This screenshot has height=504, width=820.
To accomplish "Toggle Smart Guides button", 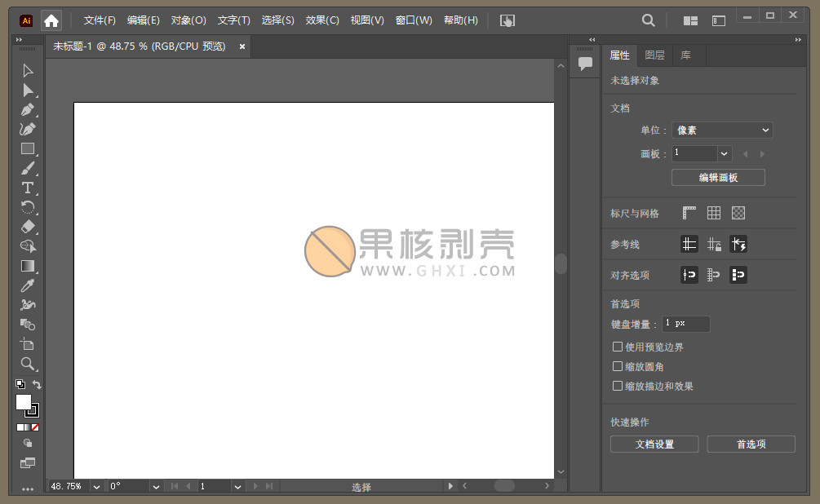I will (x=738, y=244).
